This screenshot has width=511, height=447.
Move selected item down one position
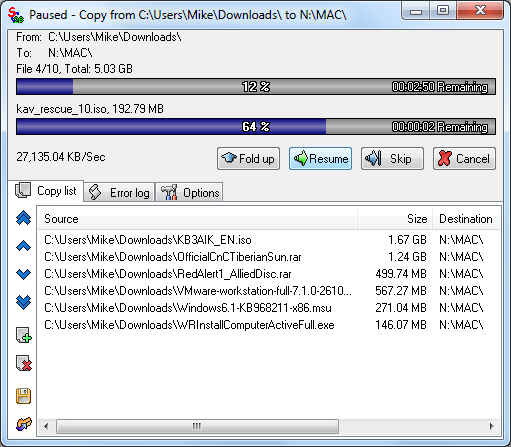pos(23,274)
